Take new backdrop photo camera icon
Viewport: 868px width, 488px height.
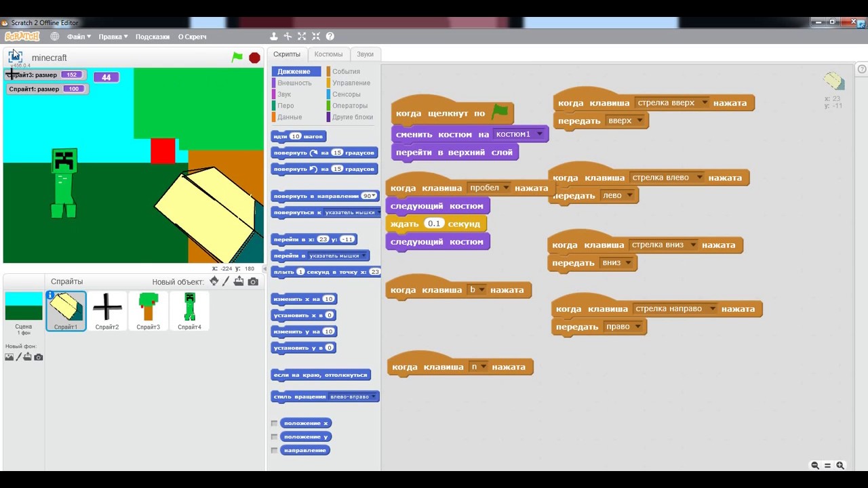[39, 357]
